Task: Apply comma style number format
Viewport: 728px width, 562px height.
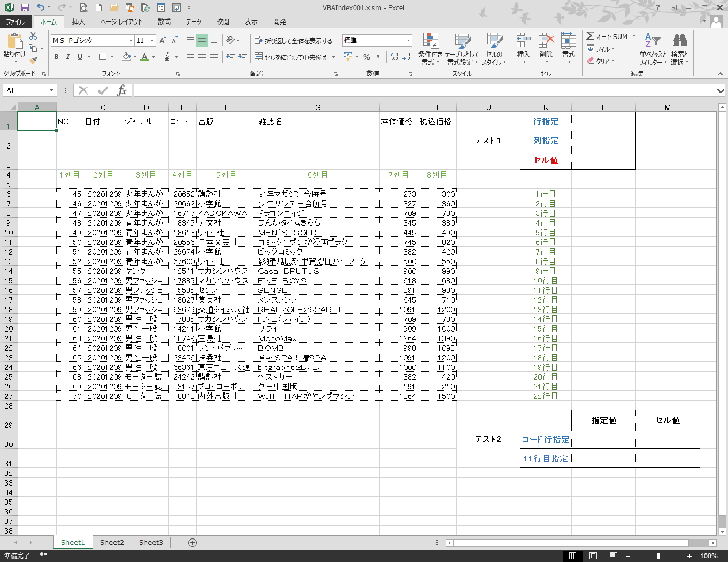Action: tap(378, 57)
